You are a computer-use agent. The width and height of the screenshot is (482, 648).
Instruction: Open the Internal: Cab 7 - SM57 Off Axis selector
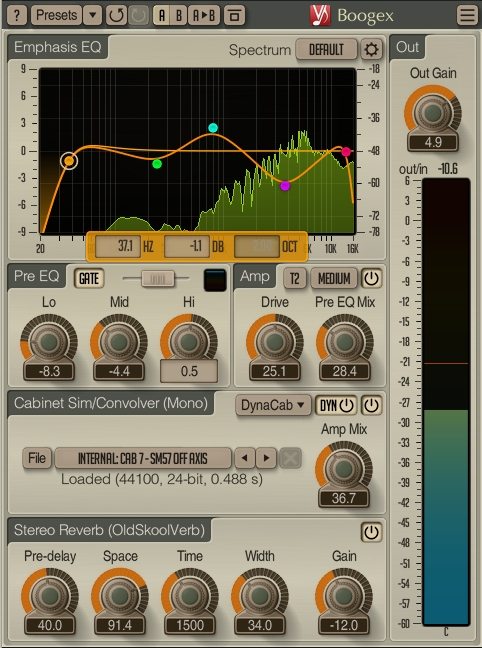click(x=143, y=458)
